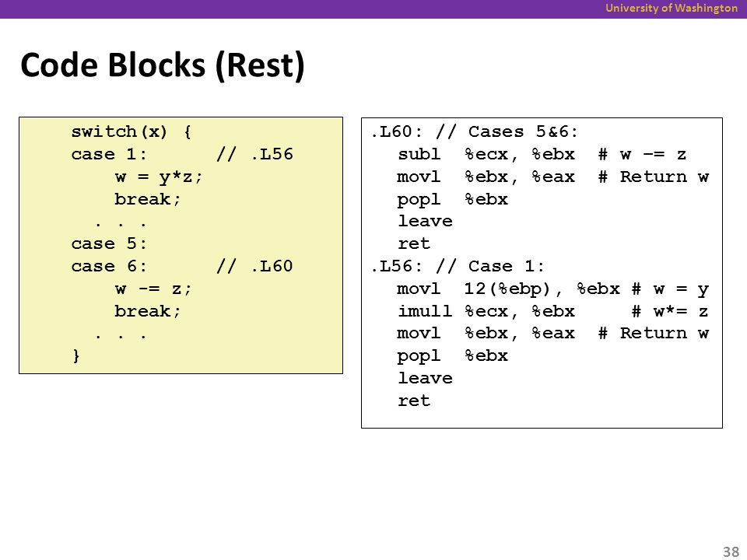This screenshot has height=560, width=747.
Task: Click the '.L60: // Cases 5&6:' label
Action: pyautogui.click(x=475, y=131)
